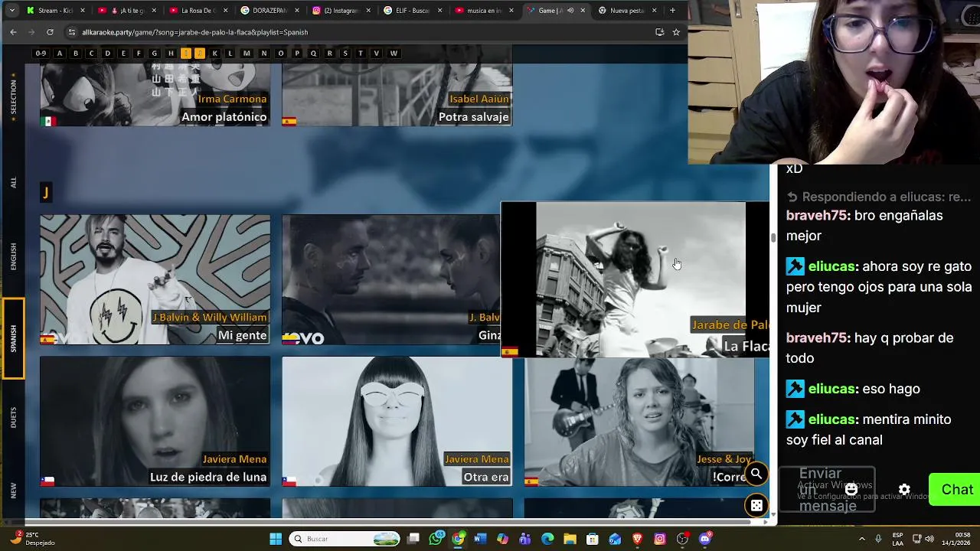
Task: Choose the song Potra salvaje
Action: 397,95
